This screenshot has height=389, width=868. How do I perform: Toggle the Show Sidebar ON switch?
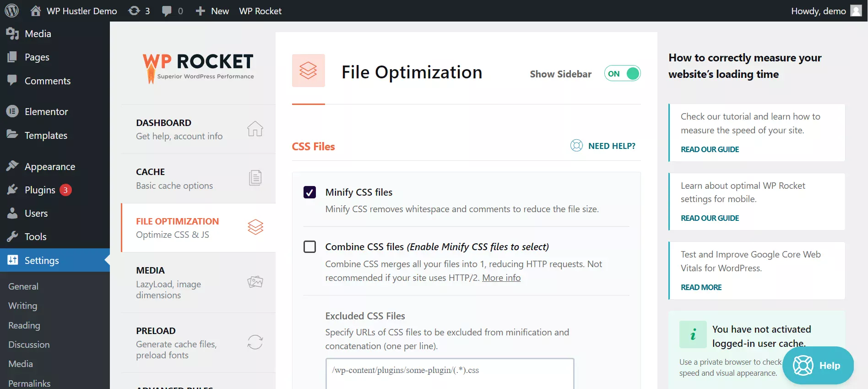[x=622, y=73]
